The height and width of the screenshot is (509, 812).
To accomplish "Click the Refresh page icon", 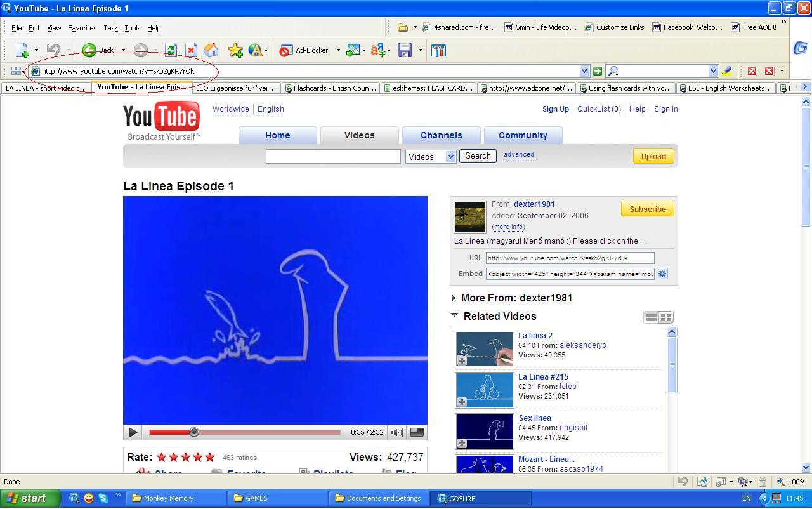I will coord(170,50).
